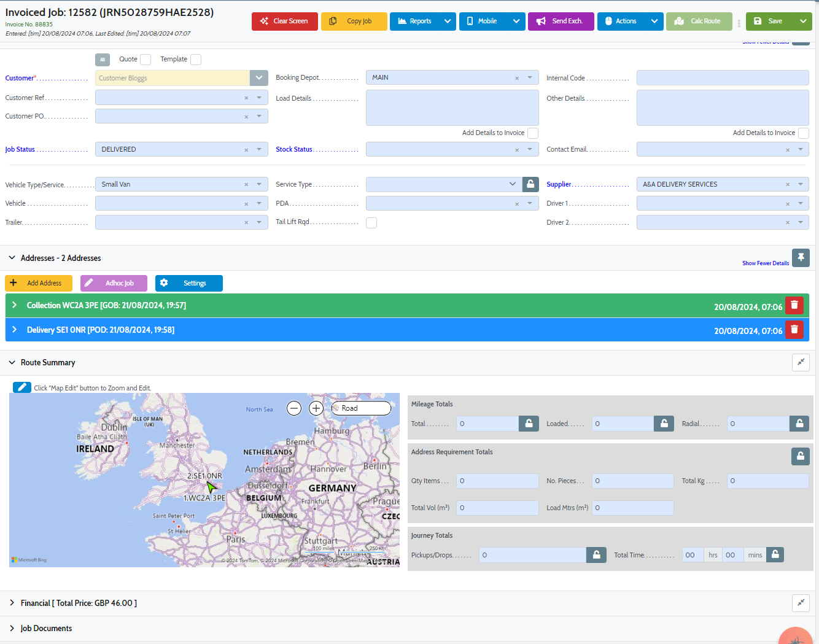Collapse the Route Summary section chevron

point(12,363)
